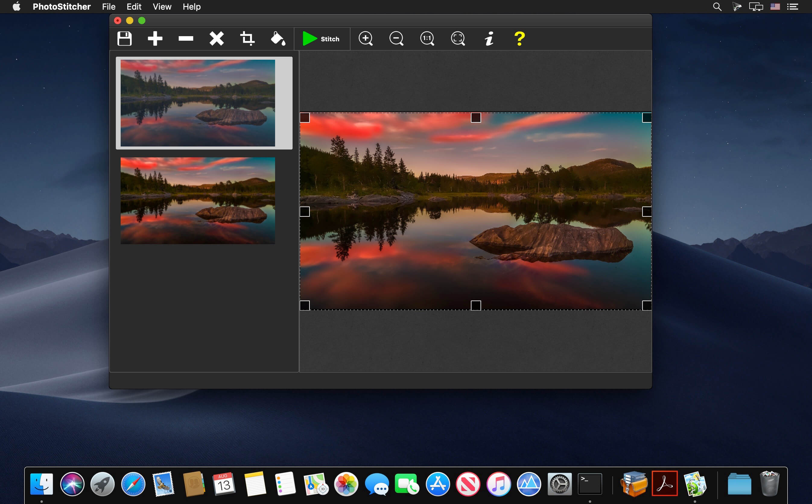This screenshot has width=812, height=504.
Task: Zoom in on the panorama
Action: (366, 39)
